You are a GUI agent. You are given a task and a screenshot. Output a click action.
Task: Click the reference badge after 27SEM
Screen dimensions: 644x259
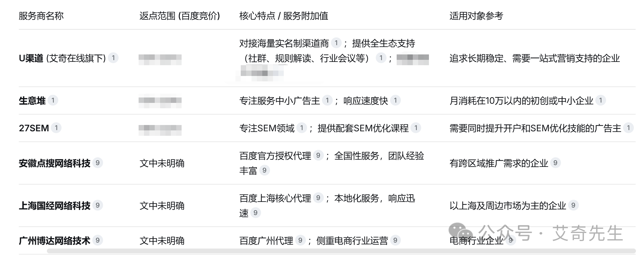click(56, 128)
